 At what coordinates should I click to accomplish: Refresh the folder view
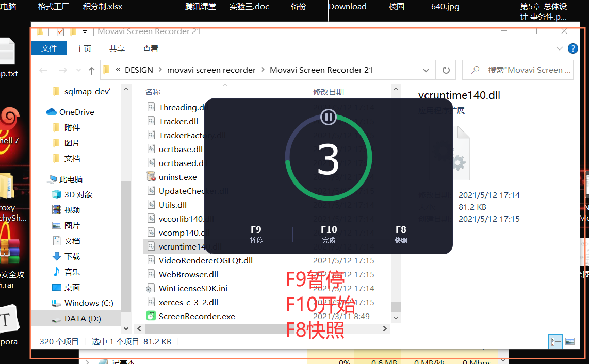[x=446, y=70]
